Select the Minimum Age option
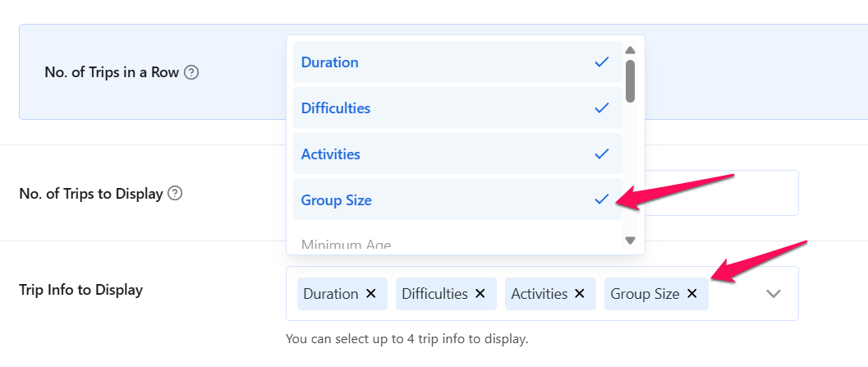This screenshot has width=868, height=367. (346, 245)
